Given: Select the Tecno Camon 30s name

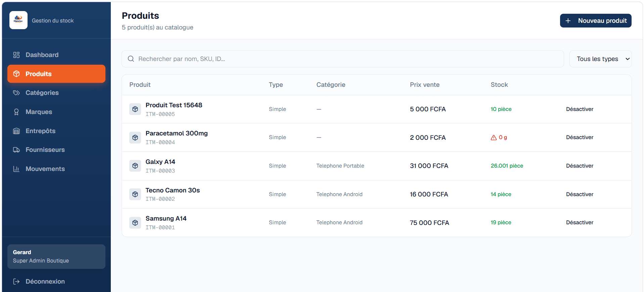Looking at the screenshot, I should [x=173, y=190].
